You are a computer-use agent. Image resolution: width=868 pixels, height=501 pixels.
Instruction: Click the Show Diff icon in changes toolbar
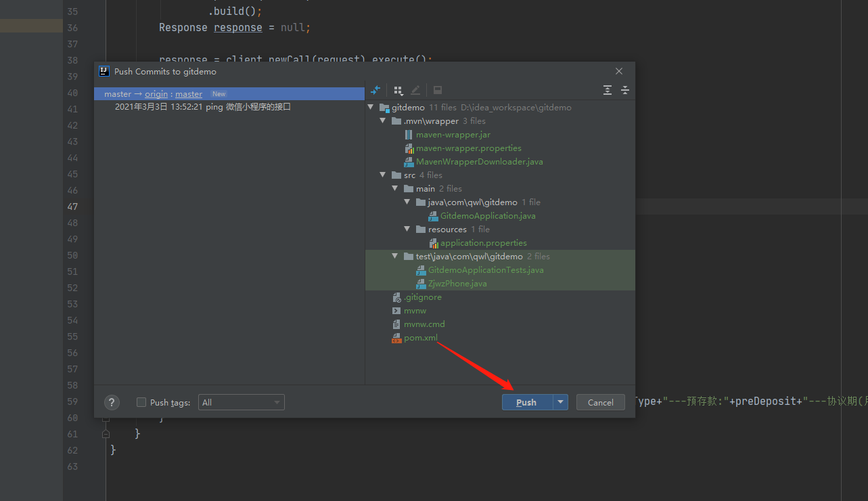coord(375,90)
